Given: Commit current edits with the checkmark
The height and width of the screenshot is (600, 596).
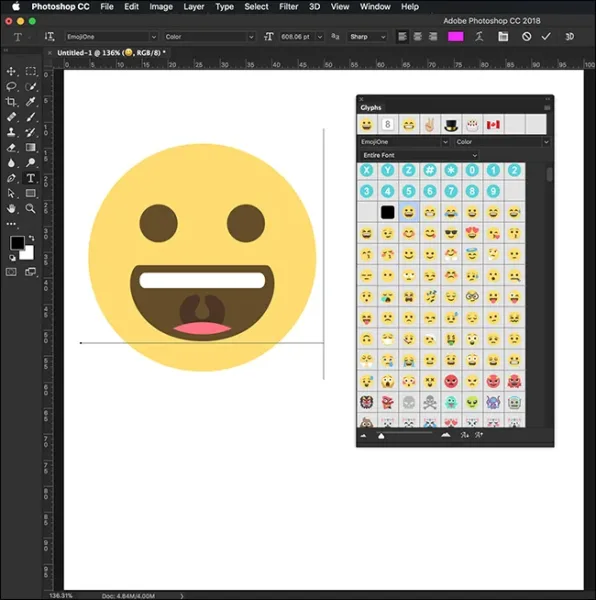Looking at the screenshot, I should click(546, 37).
